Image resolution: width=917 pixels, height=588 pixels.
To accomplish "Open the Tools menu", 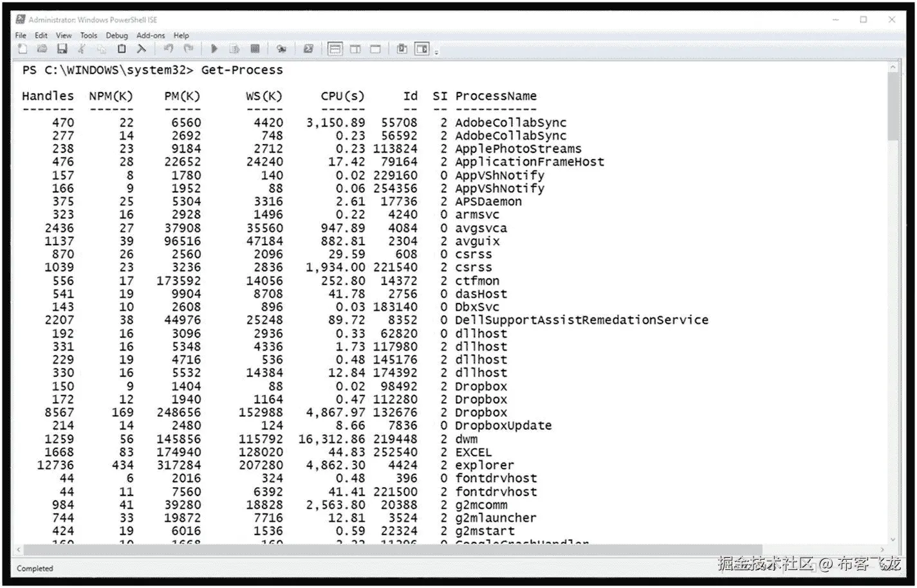I will pyautogui.click(x=89, y=35).
